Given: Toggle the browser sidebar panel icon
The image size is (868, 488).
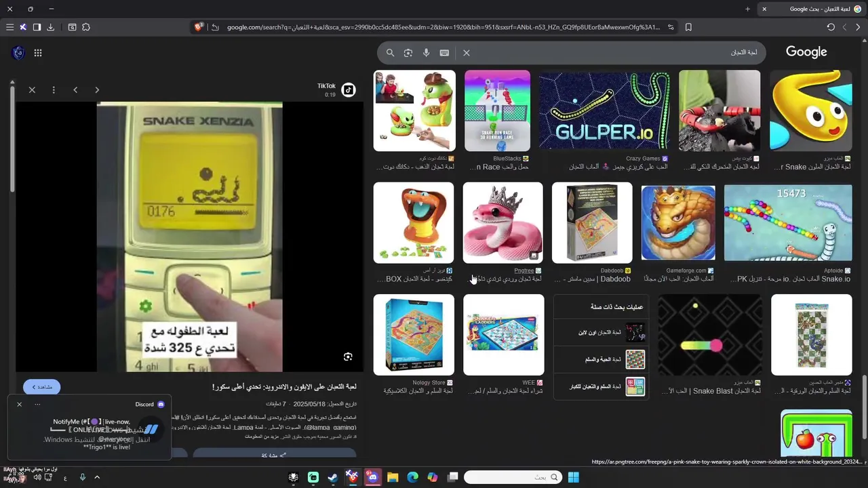Looking at the screenshot, I should click(x=37, y=27).
